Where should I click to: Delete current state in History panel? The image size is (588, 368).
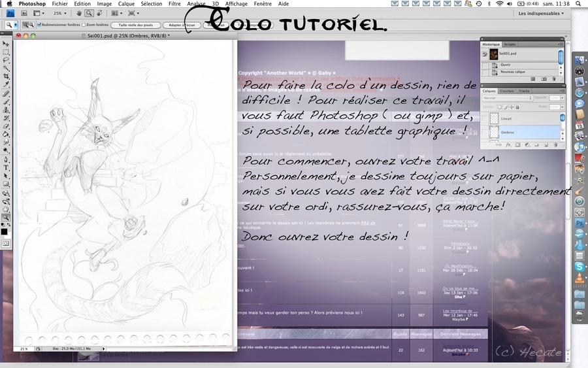(x=553, y=79)
